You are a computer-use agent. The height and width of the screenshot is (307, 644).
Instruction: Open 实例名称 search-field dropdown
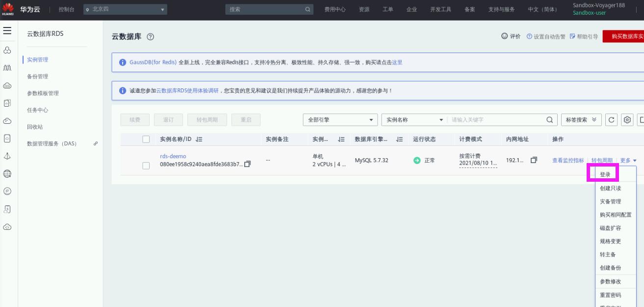pyautogui.click(x=414, y=120)
